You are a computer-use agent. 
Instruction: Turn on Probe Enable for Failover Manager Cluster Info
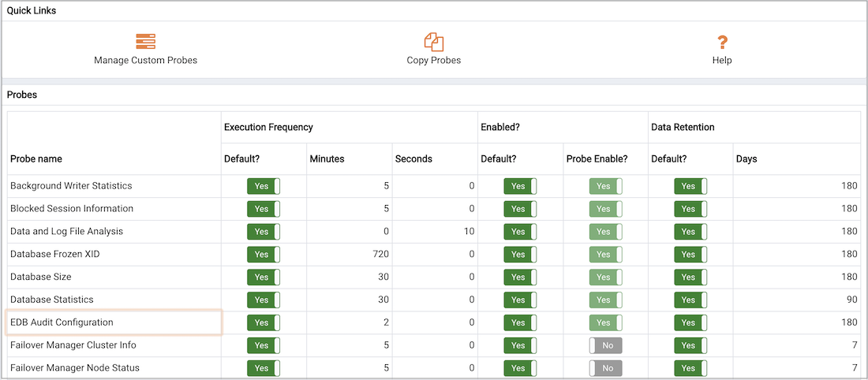[x=605, y=345]
